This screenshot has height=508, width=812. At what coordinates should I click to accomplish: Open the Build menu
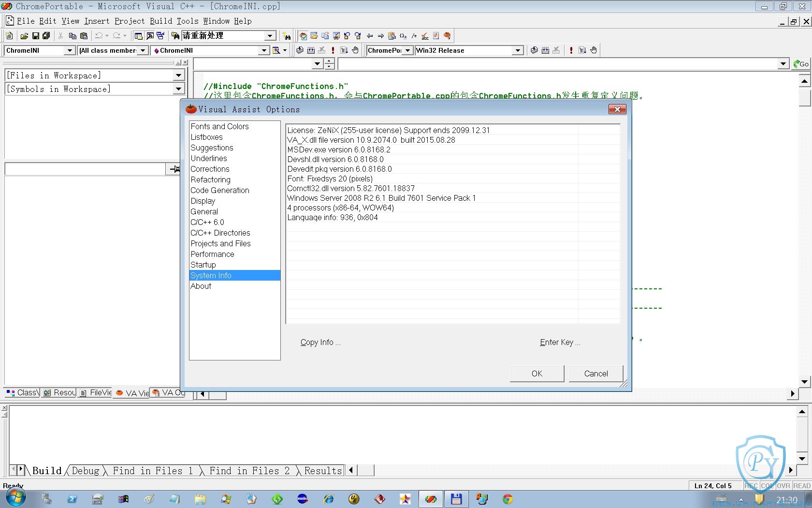click(161, 21)
